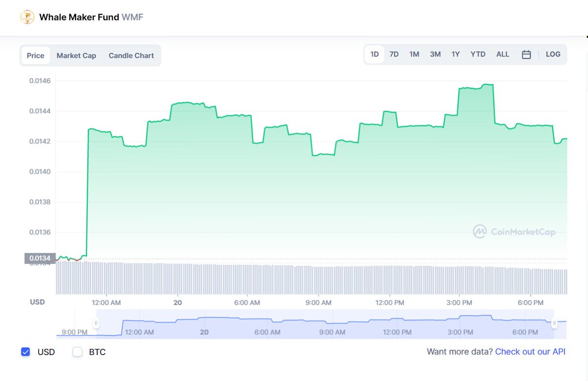The image size is (588, 381).
Task: Click the Whale Maker Fund coin logo
Action: coord(27,17)
